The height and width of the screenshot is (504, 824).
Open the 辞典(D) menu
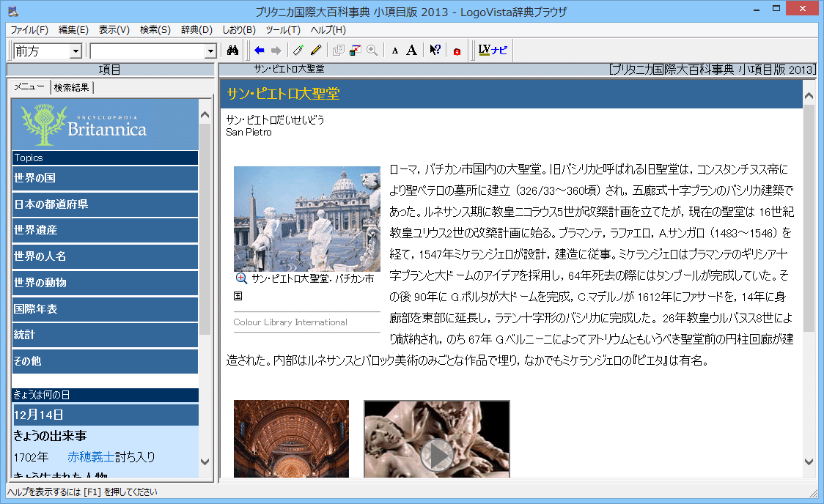point(196,30)
